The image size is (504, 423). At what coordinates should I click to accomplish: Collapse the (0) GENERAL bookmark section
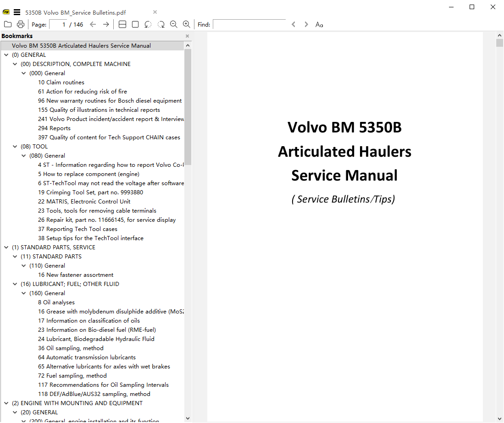[x=6, y=55]
